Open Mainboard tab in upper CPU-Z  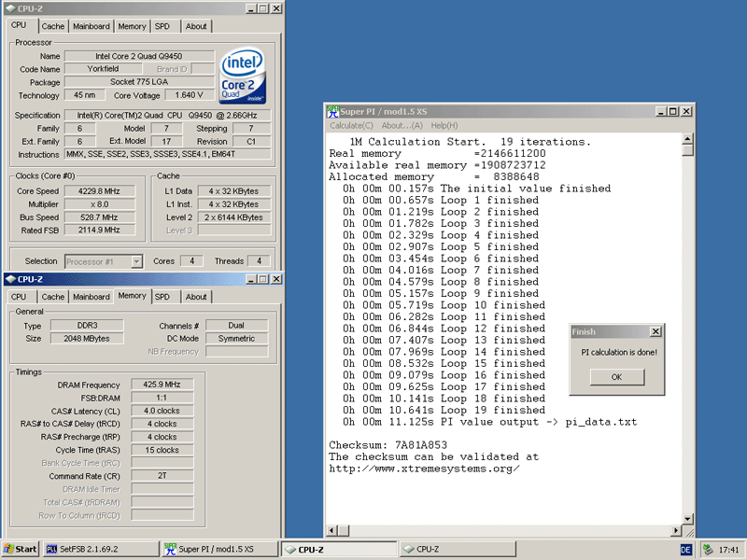pos(91,26)
